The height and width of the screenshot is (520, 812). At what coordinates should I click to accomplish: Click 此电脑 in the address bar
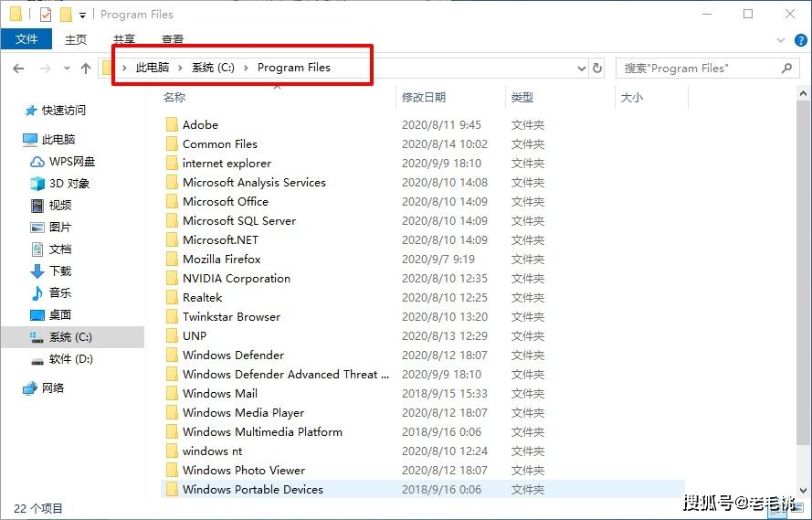coord(153,68)
